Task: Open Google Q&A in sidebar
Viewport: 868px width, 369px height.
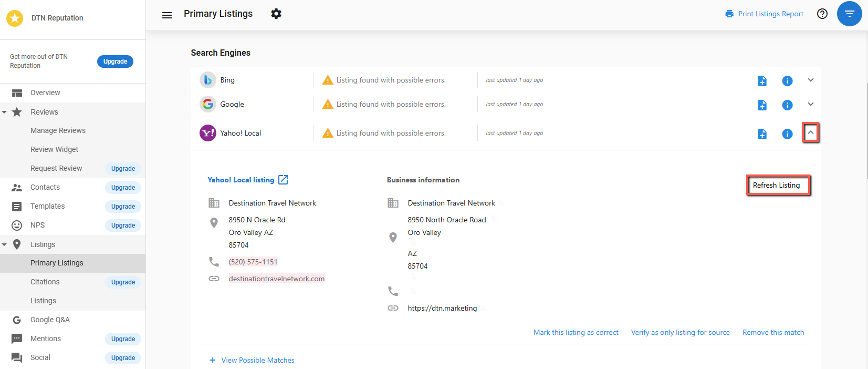Action: coord(50,320)
